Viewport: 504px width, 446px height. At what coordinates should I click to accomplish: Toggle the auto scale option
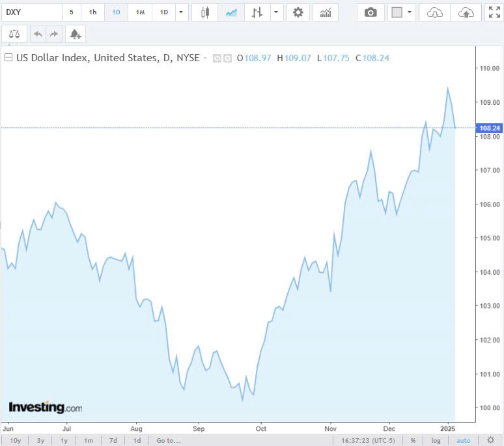[463, 440]
